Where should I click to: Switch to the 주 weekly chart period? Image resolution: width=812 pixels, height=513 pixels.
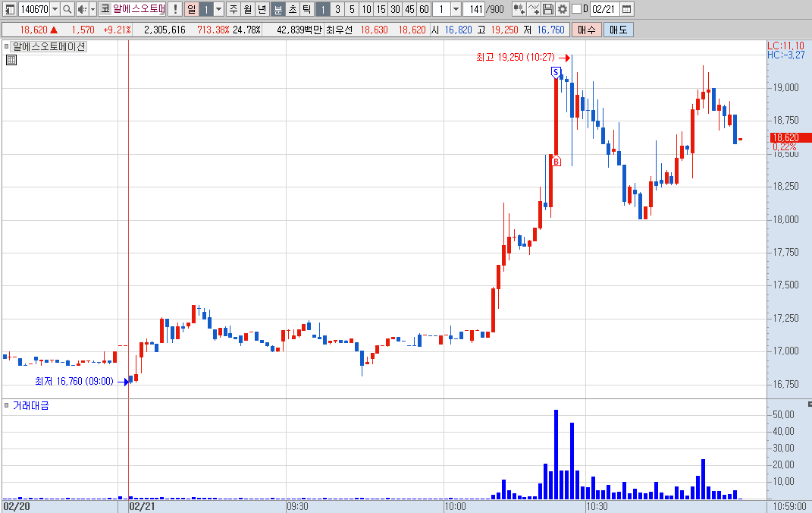234,9
